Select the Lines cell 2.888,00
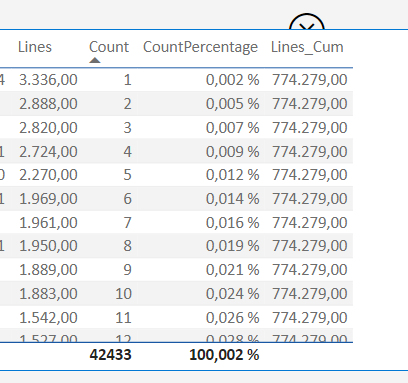The width and height of the screenshot is (408, 383). pos(48,104)
